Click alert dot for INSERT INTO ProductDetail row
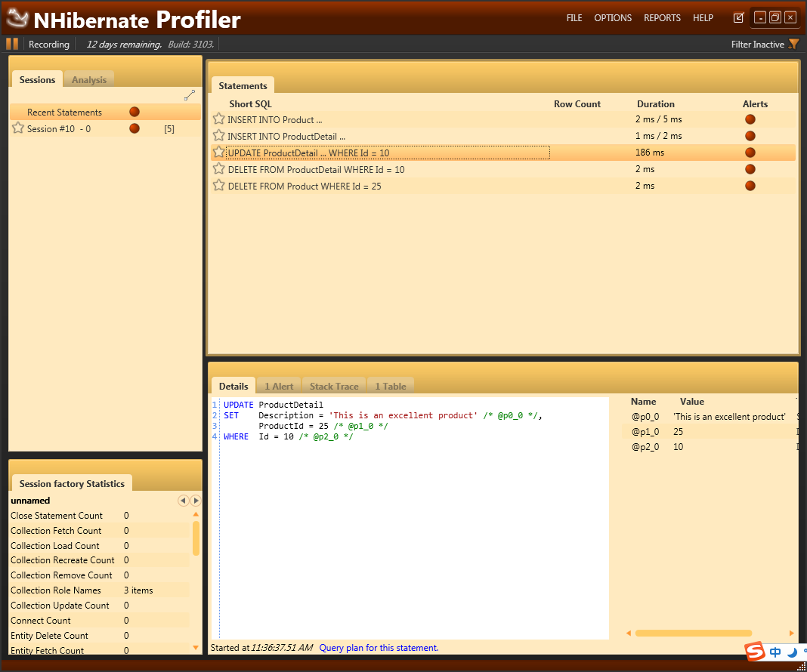 point(750,136)
